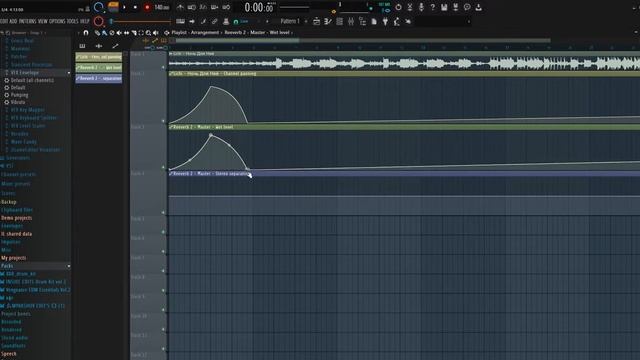The width and height of the screenshot is (640, 360).
Task: Click the multilink to controllers icon
Action: 214,21
